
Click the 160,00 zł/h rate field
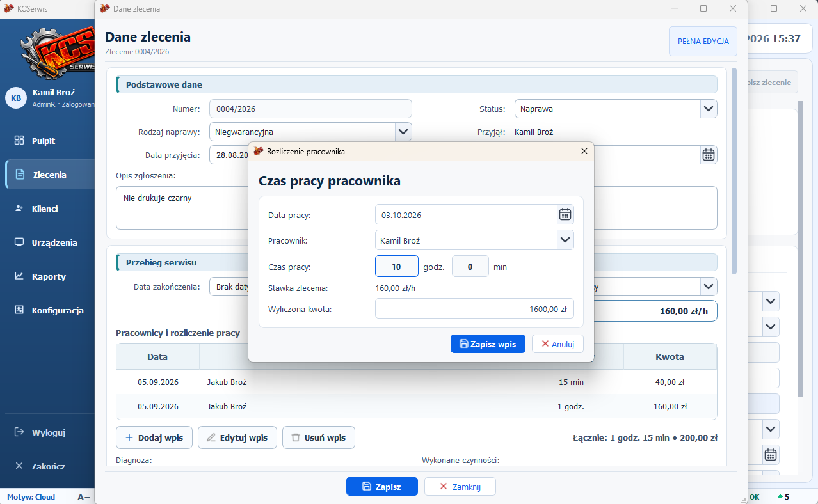point(655,311)
